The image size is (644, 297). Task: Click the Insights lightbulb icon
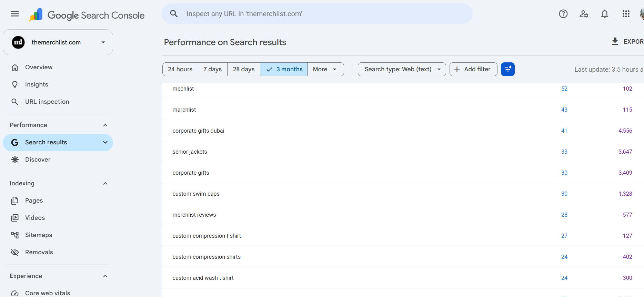point(15,84)
